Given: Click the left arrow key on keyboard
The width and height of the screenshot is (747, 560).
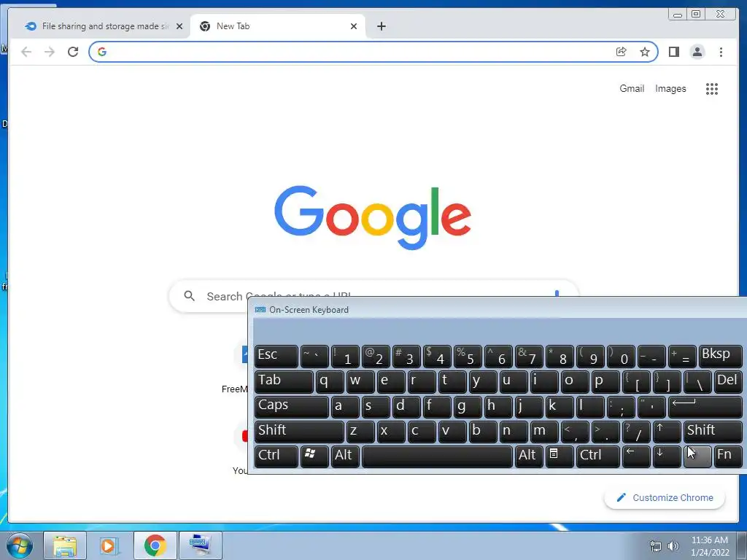Looking at the screenshot, I should pos(636,456).
